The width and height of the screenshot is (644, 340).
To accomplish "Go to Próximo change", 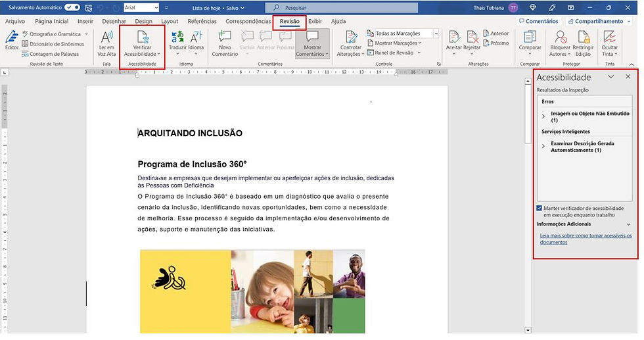I will 495,43.
